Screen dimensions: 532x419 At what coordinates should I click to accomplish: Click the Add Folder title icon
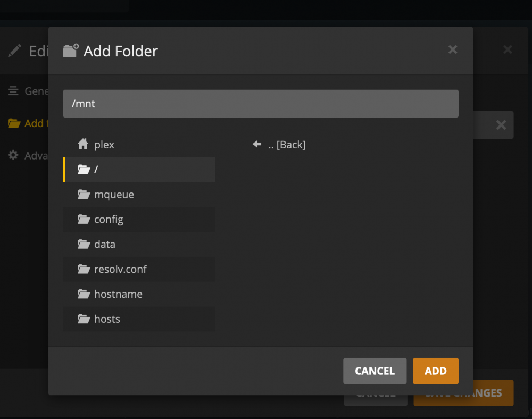point(71,51)
